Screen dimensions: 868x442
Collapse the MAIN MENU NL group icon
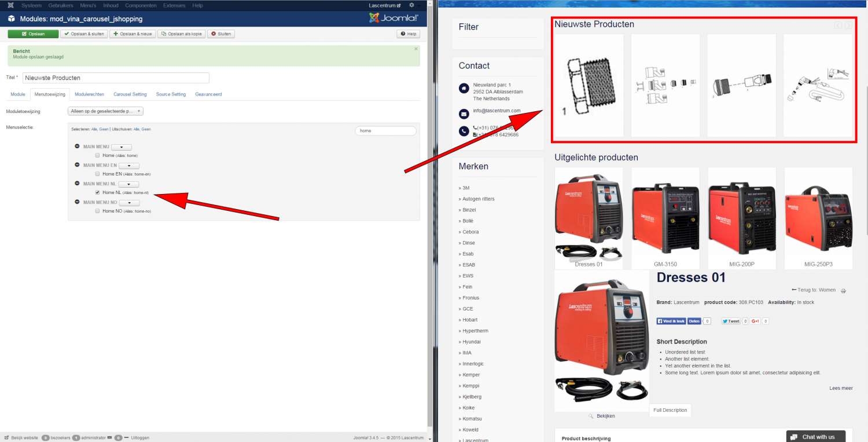78,184
